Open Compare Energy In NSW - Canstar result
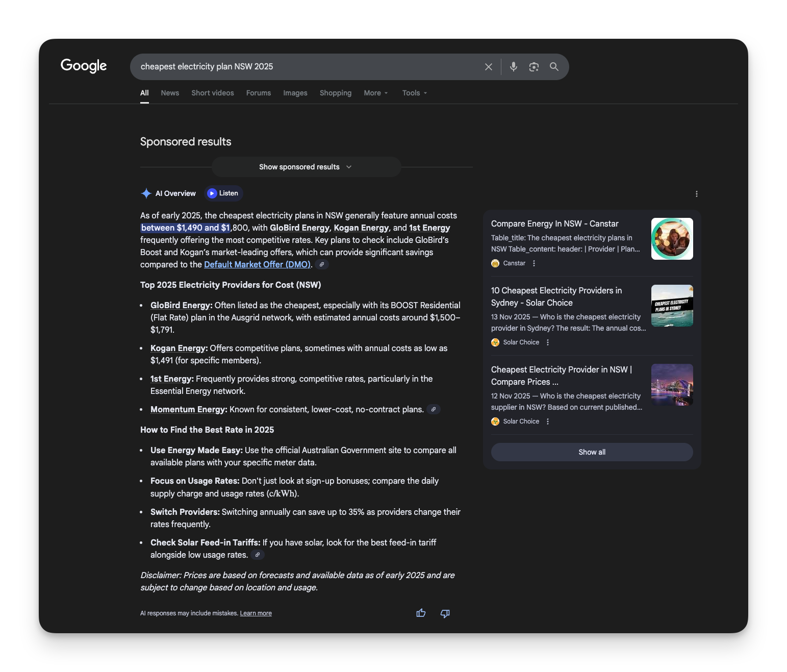 pos(555,223)
